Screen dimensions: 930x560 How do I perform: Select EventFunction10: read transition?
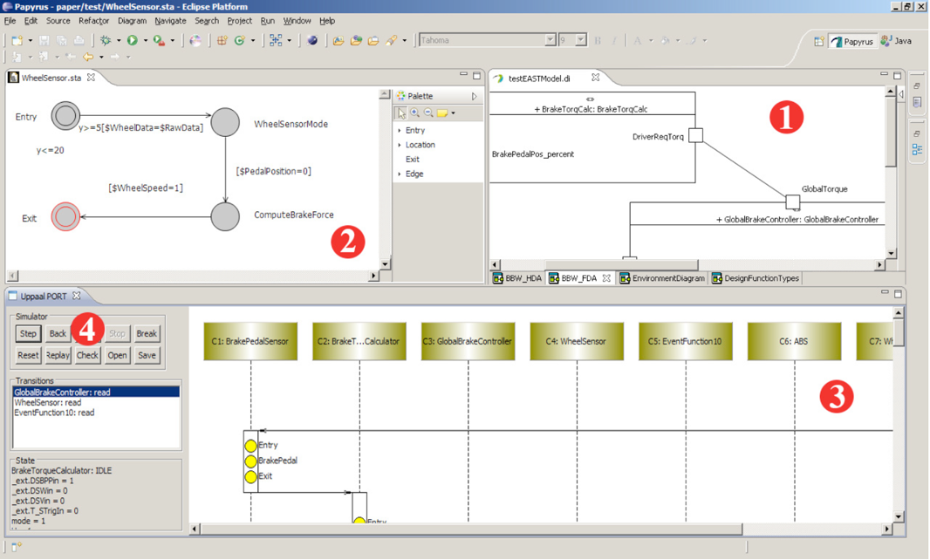coord(95,413)
